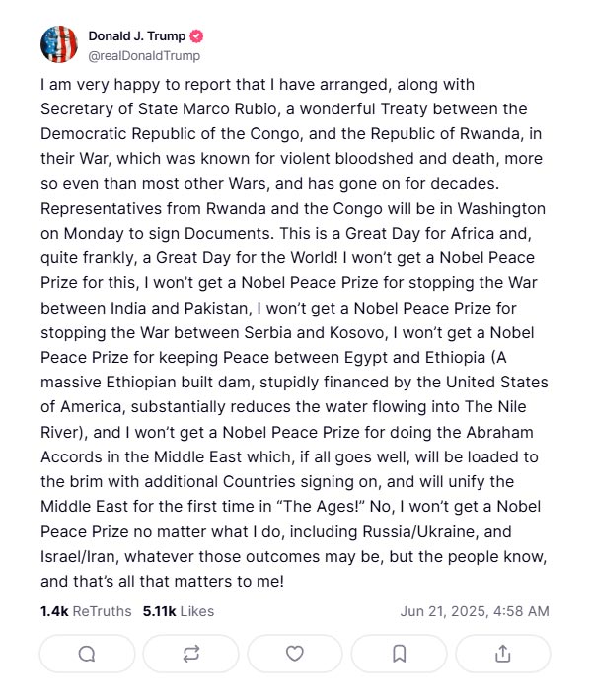Bookmark this post with the bookmark icon
The width and height of the screenshot is (592, 700).
399,654
